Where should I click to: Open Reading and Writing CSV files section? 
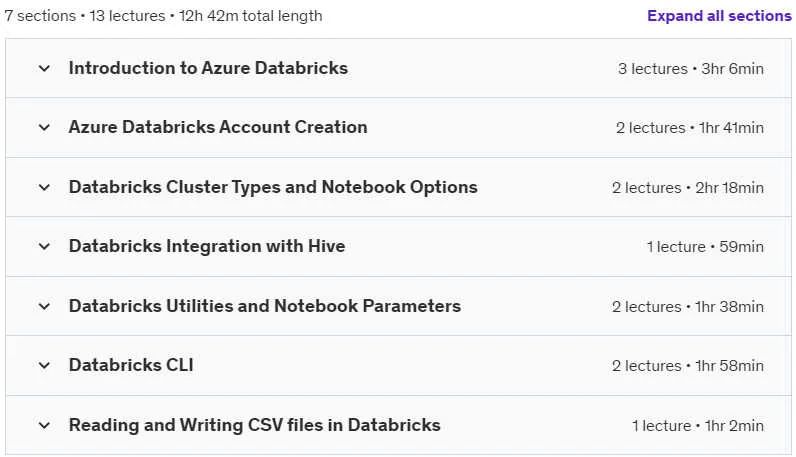254,425
